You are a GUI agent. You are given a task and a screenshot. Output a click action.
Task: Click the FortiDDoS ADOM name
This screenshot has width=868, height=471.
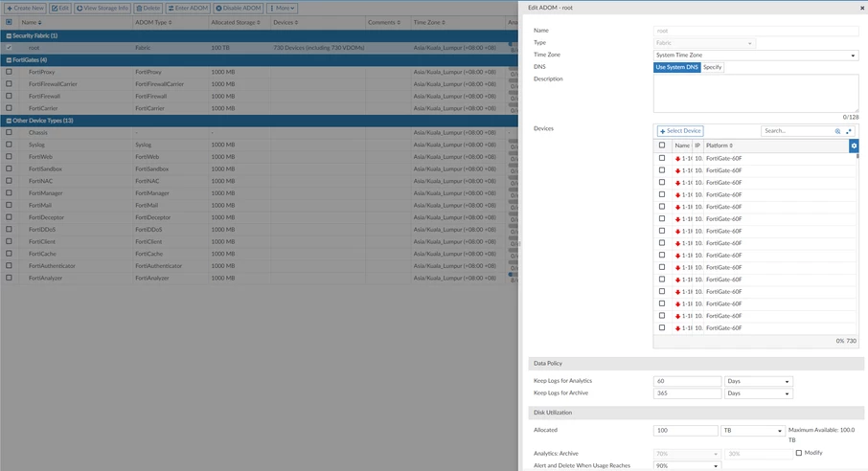click(42, 230)
